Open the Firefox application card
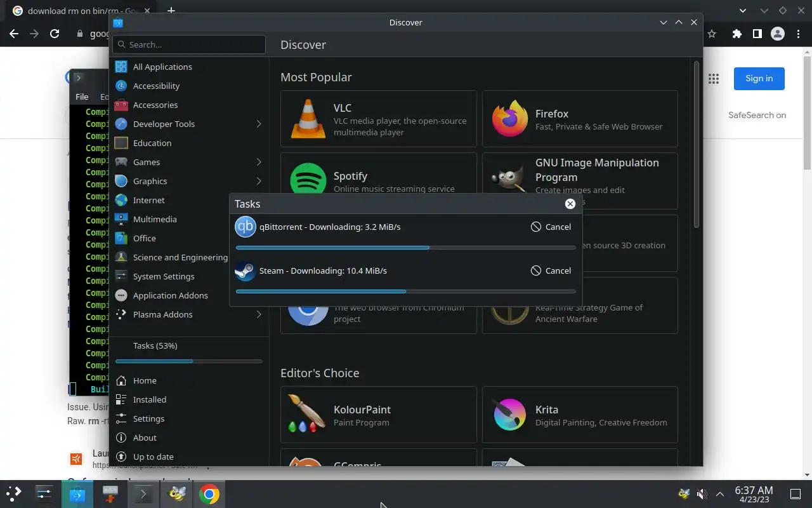Screen dimensions: 812x508 580,119
